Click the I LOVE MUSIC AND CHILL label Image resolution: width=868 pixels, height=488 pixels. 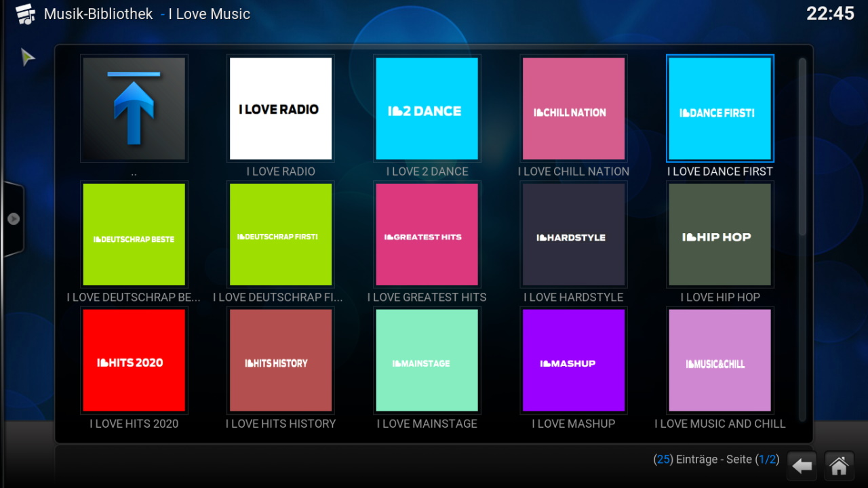tap(719, 424)
